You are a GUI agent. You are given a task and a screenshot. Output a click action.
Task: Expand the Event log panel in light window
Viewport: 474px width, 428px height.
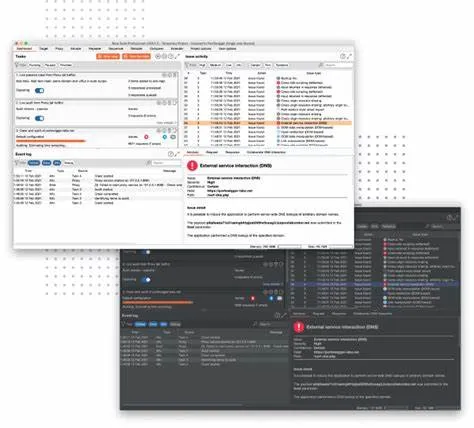click(177, 154)
